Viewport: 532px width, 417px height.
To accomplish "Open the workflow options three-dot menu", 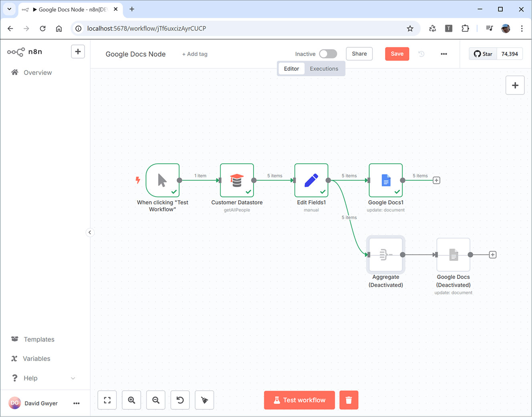I will 444,54.
